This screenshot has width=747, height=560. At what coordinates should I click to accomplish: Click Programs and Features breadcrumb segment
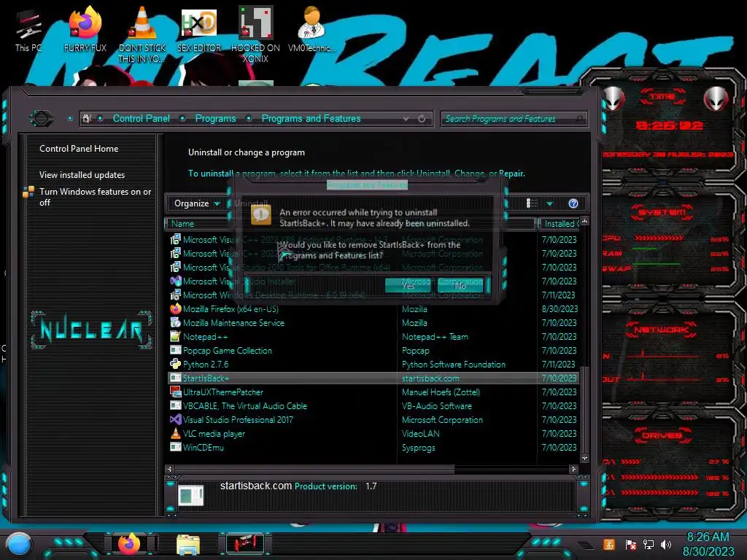[x=311, y=119]
